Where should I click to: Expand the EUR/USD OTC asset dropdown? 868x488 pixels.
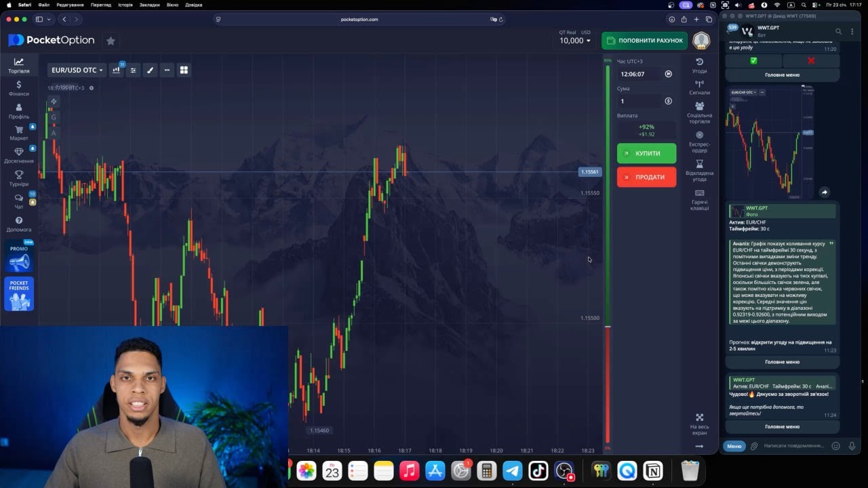(x=77, y=70)
